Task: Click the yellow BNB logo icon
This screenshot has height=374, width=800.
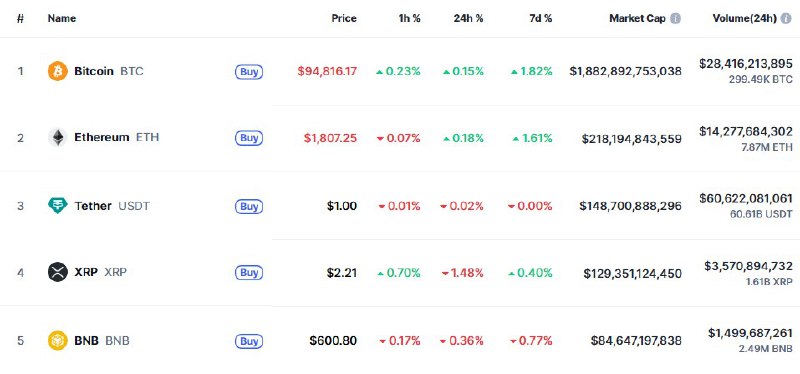Action: [58, 340]
